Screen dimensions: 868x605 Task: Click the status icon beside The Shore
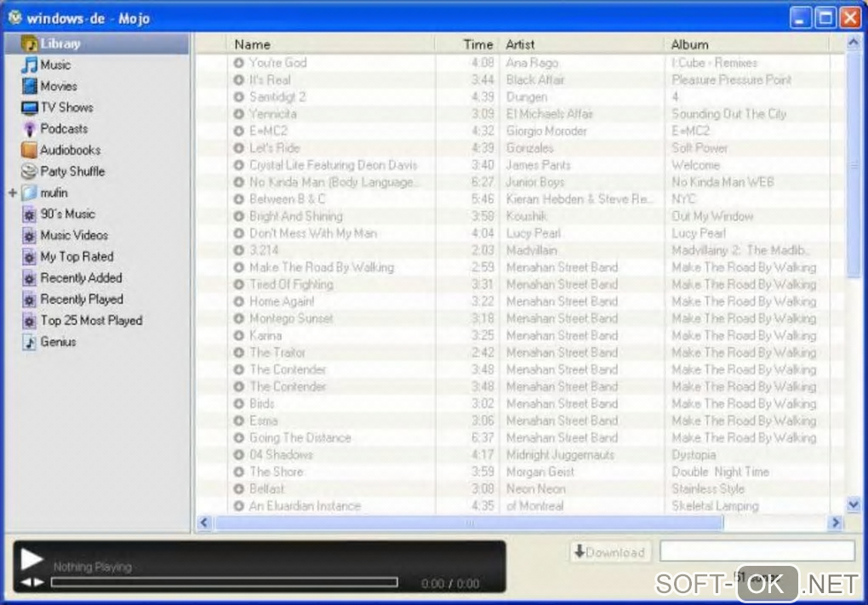(238, 472)
